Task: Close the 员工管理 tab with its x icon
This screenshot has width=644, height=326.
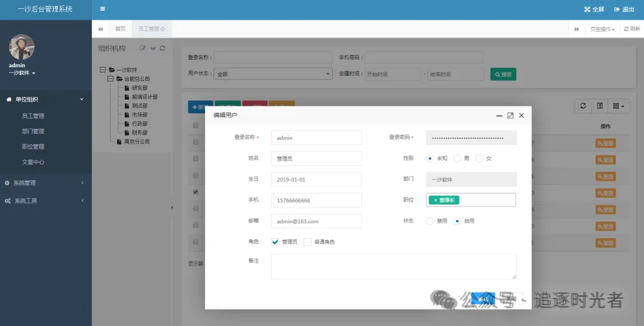Action: coord(163,29)
